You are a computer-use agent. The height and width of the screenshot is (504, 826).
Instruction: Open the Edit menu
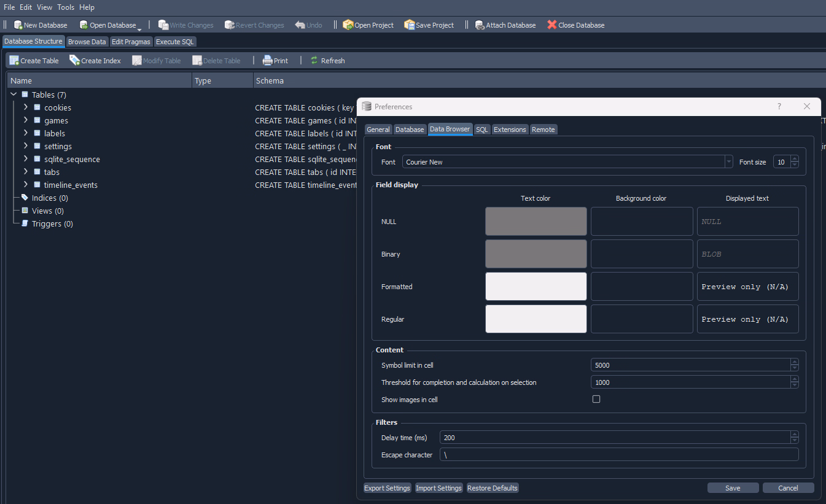click(26, 7)
